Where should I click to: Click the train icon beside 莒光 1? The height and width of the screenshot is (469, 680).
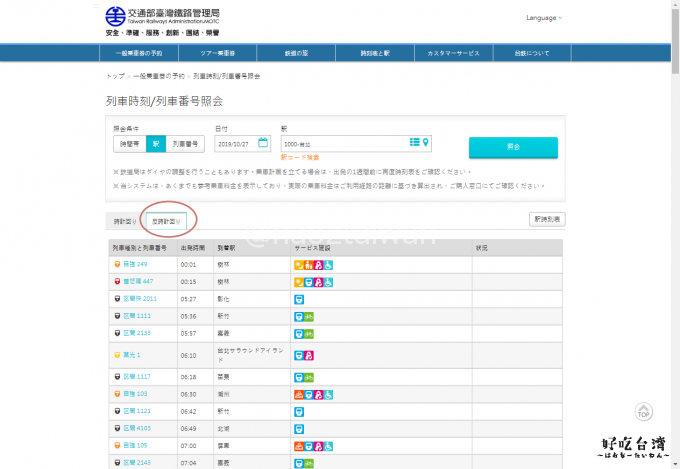click(117, 355)
